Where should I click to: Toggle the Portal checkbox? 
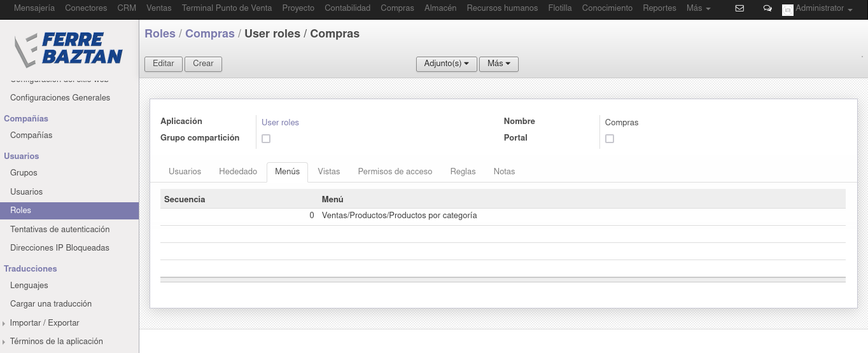click(x=610, y=139)
